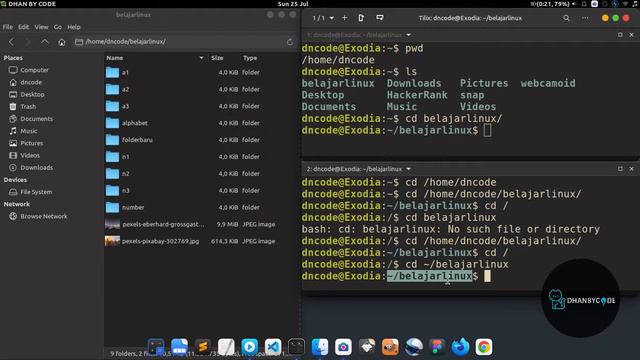The image size is (640, 360).
Task: Launch Inkscape from the dock
Action: pyautogui.click(x=367, y=347)
